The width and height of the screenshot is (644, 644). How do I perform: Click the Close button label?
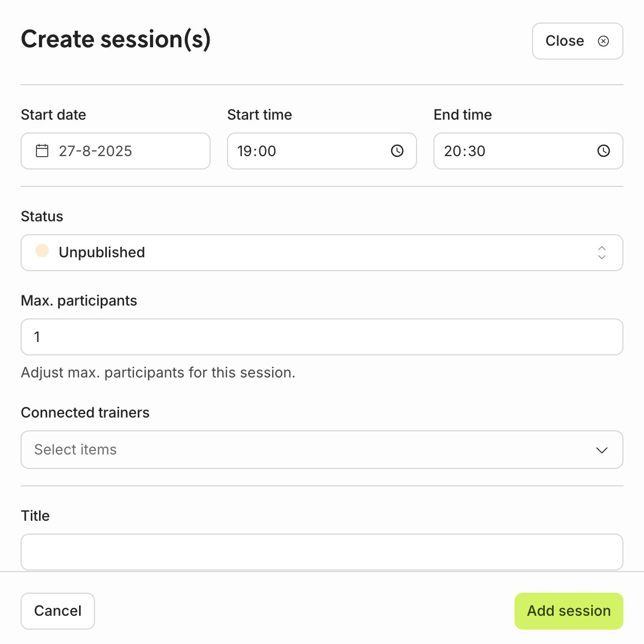click(x=564, y=41)
